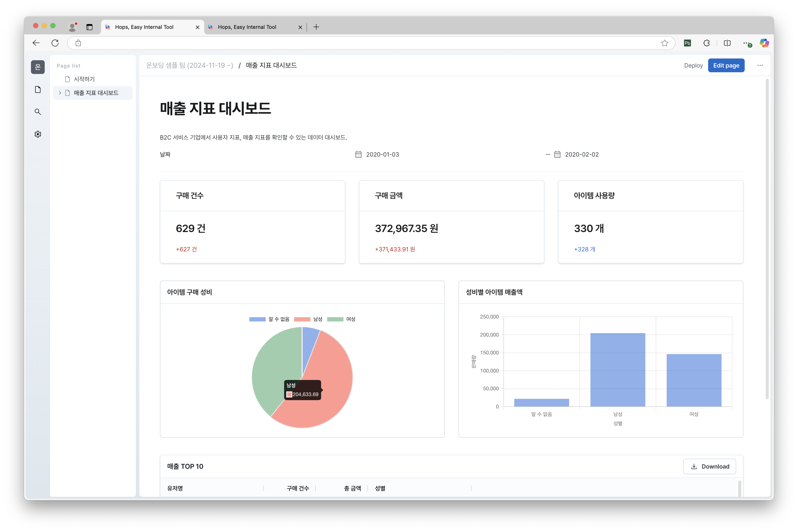Viewport: 798px width, 532px height.
Task: Go back with the browser back arrow
Action: point(36,43)
